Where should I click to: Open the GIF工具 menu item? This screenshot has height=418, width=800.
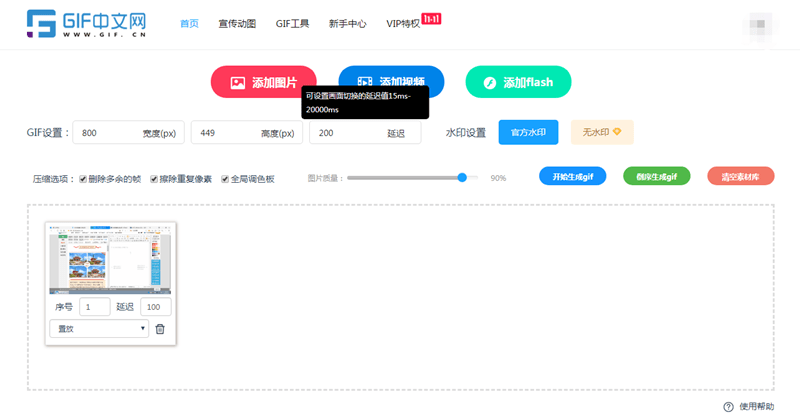[x=292, y=23]
